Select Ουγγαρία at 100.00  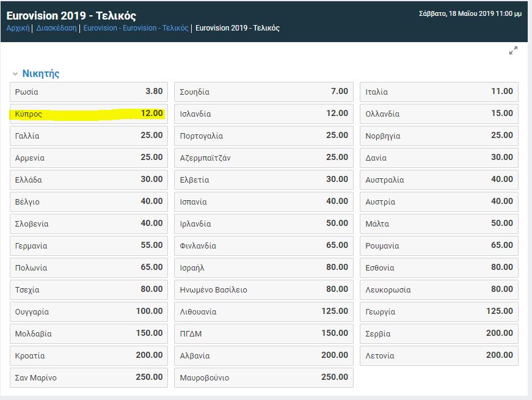89,312
